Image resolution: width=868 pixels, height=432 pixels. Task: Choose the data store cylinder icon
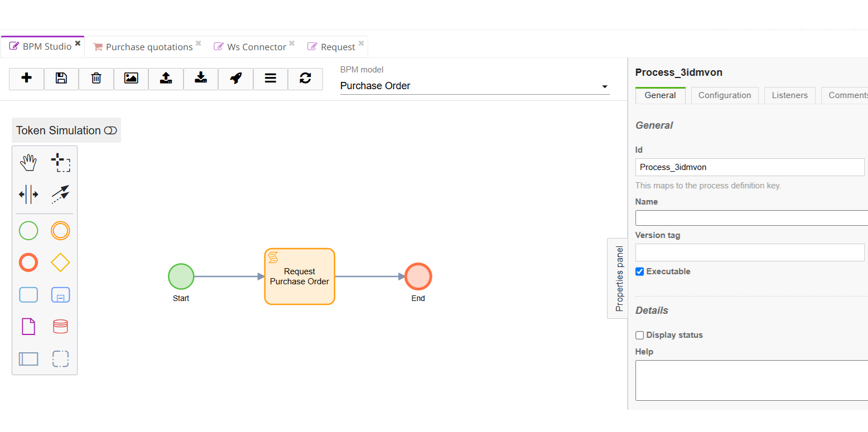click(60, 327)
